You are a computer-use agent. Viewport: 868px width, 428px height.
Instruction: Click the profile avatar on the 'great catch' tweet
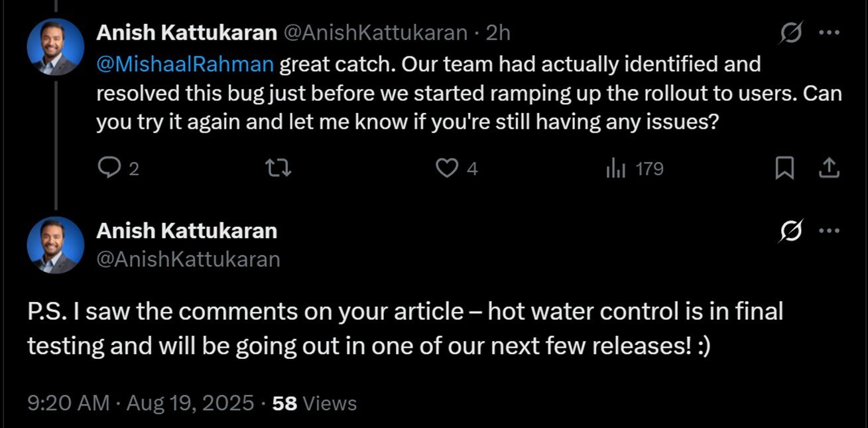(x=56, y=47)
